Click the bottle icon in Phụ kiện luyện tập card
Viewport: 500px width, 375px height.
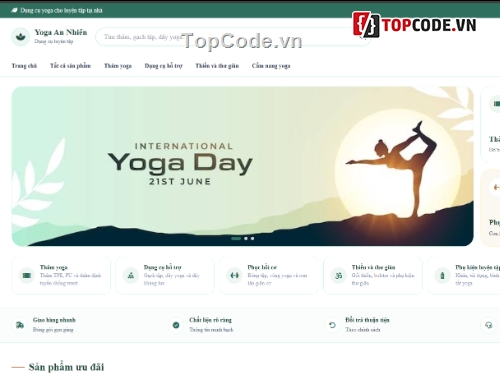click(442, 275)
